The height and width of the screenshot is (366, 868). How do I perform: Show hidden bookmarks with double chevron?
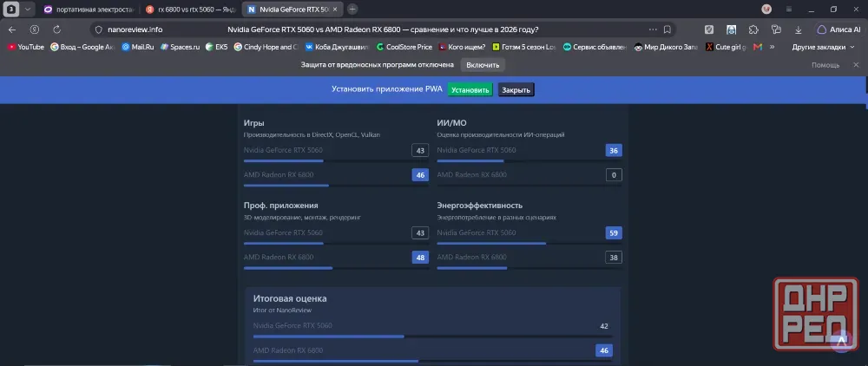click(x=773, y=47)
